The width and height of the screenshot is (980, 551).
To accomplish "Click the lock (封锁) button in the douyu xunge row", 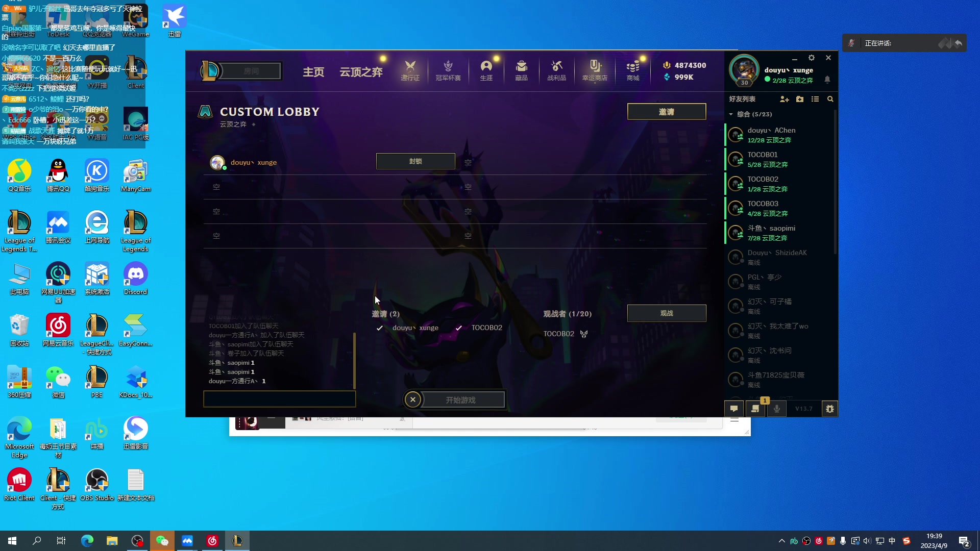I will tap(415, 161).
